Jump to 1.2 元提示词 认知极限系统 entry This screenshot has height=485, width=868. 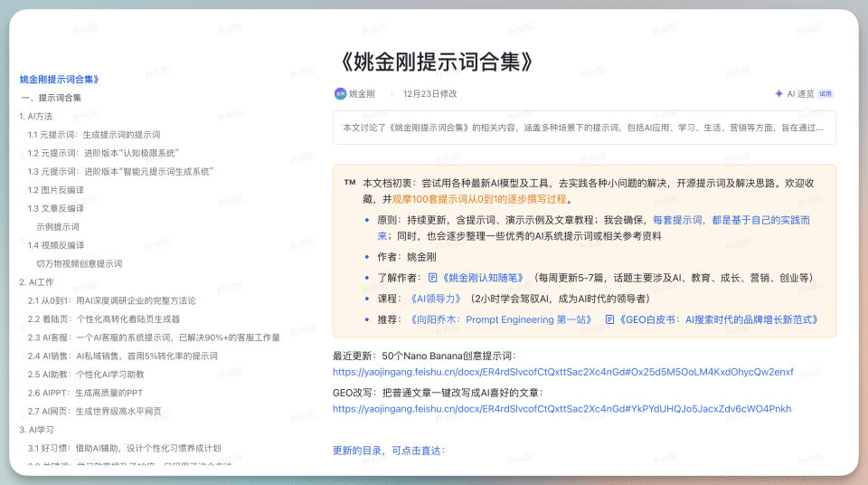click(103, 153)
